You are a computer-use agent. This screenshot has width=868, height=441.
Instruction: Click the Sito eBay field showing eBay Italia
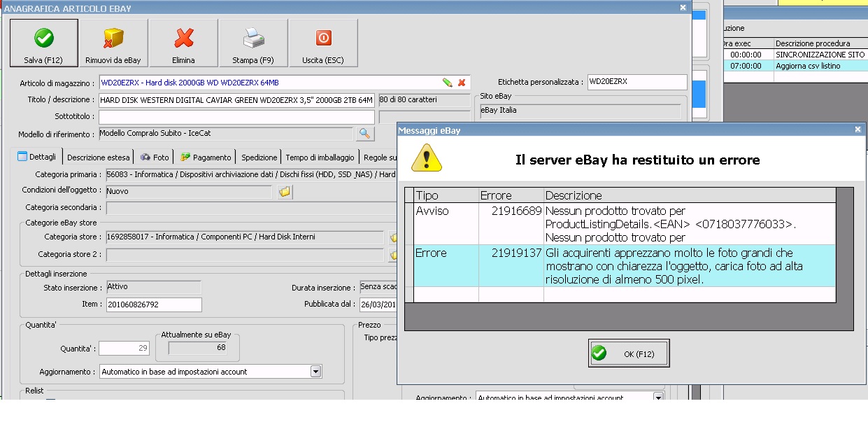coord(580,111)
